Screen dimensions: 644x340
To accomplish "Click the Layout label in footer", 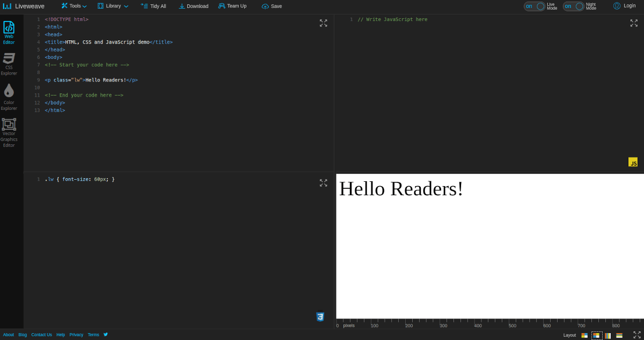I will [x=569, y=335].
